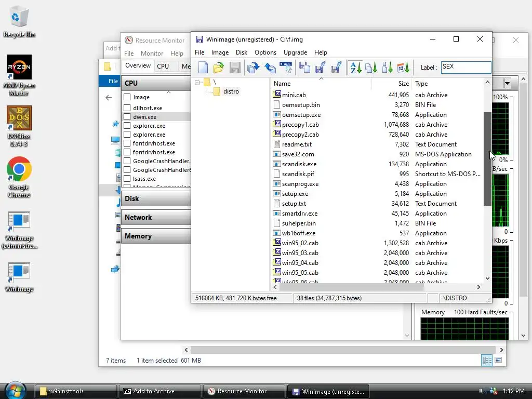Switch to Resource Monitor CPU tab
Screen dimensions: 532x399
coord(163,66)
